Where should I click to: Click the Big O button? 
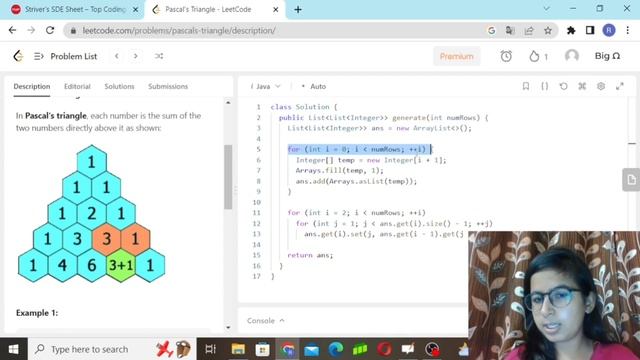pos(607,56)
